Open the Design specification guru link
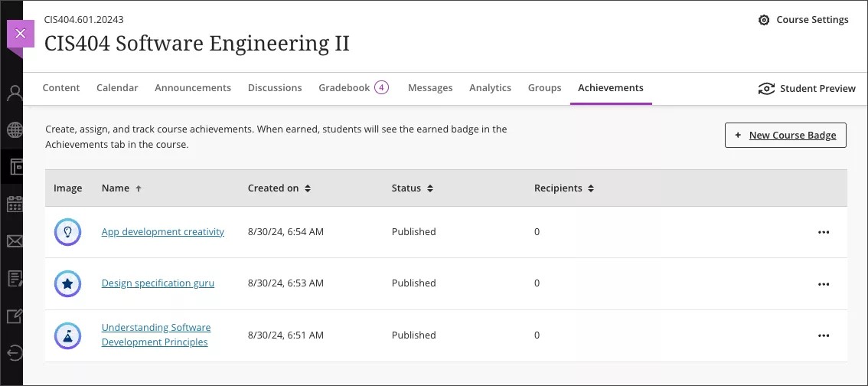The image size is (868, 386). [158, 283]
